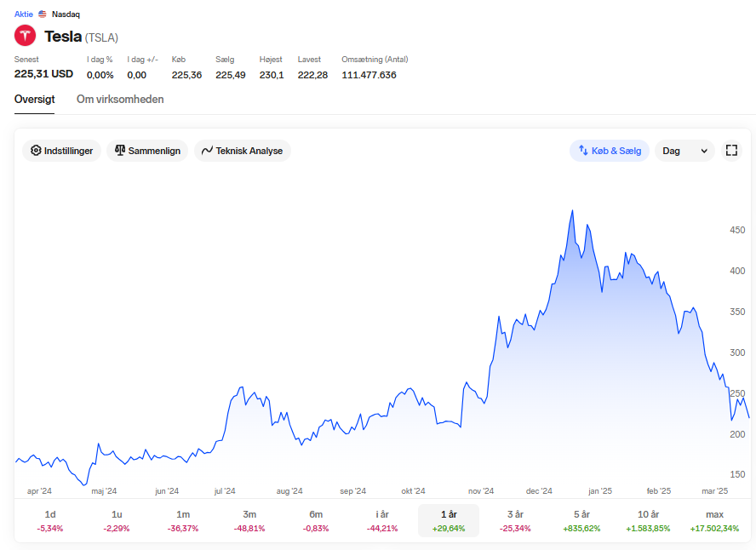Select the 1 år time range
Image resolution: width=756 pixels, height=550 pixels.
[x=449, y=520]
